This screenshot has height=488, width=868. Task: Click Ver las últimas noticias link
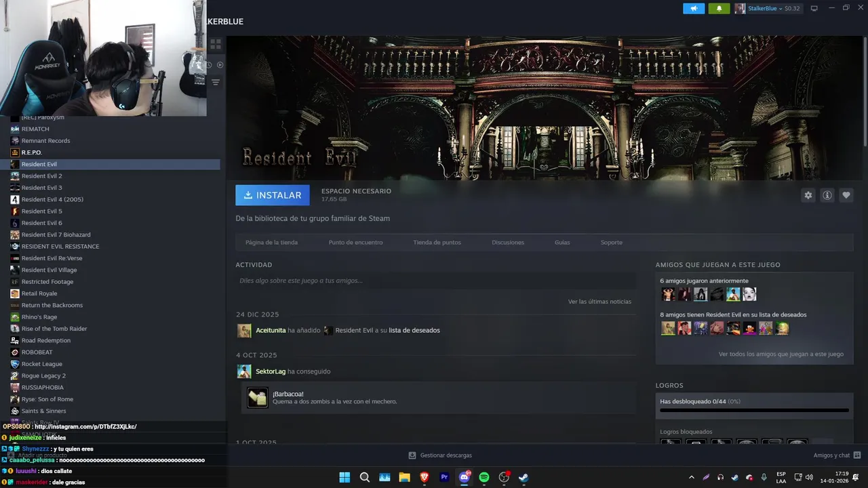pos(599,302)
